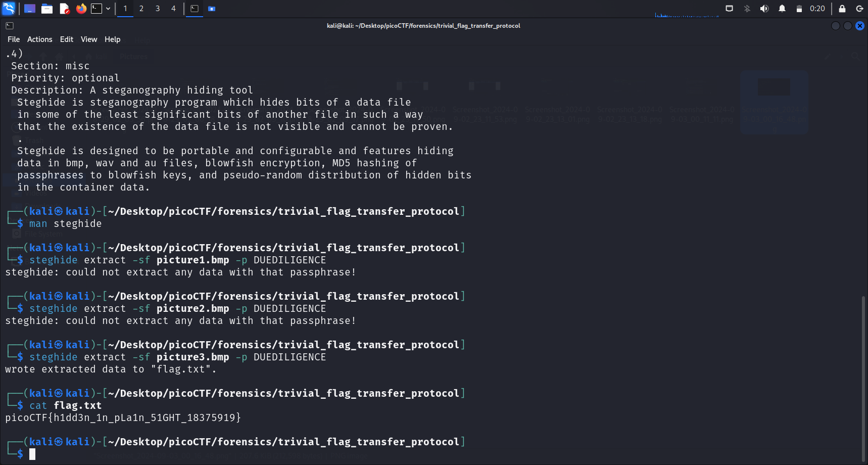868x465 pixels.
Task: Open the Actions menu
Action: tap(39, 39)
